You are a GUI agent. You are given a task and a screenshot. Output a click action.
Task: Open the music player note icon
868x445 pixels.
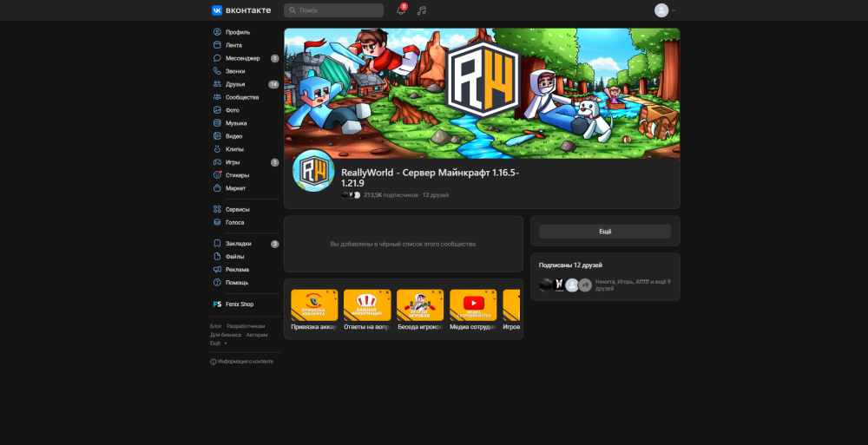click(422, 10)
